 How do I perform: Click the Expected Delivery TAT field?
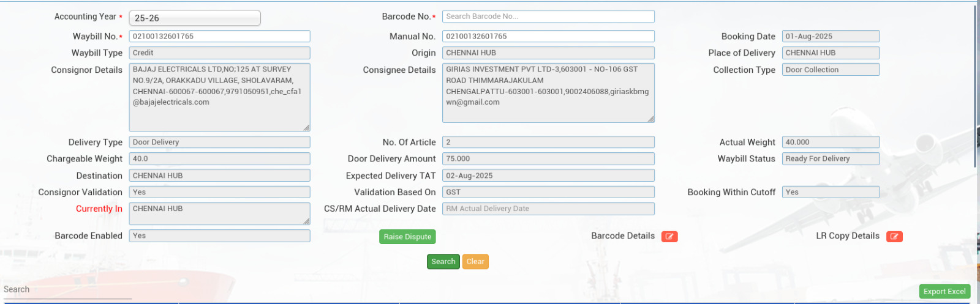pyautogui.click(x=548, y=176)
